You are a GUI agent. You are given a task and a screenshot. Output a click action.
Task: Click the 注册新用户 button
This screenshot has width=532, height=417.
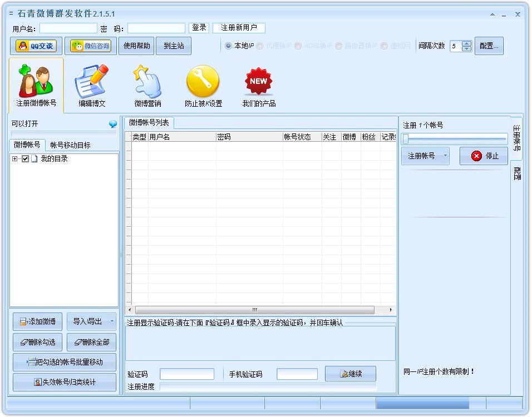click(x=239, y=27)
